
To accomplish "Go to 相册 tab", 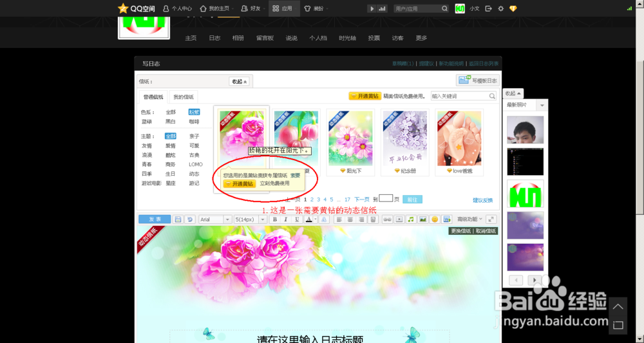I will click(238, 38).
